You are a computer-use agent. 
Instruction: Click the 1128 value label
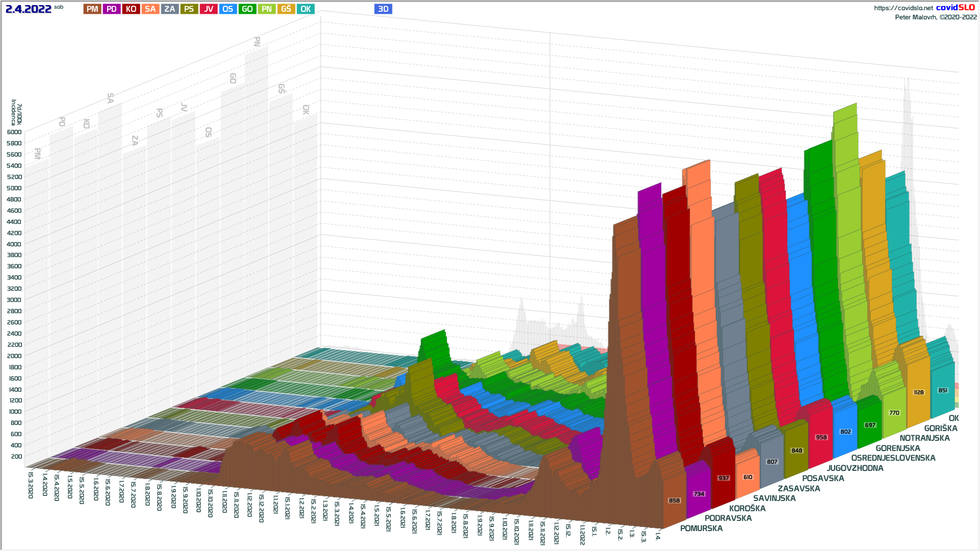coord(918,392)
